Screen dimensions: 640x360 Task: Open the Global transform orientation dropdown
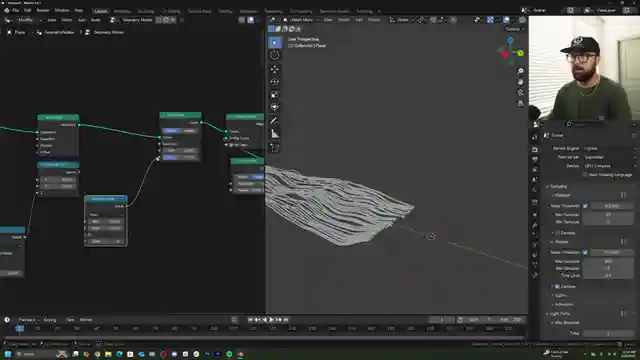click(401, 20)
